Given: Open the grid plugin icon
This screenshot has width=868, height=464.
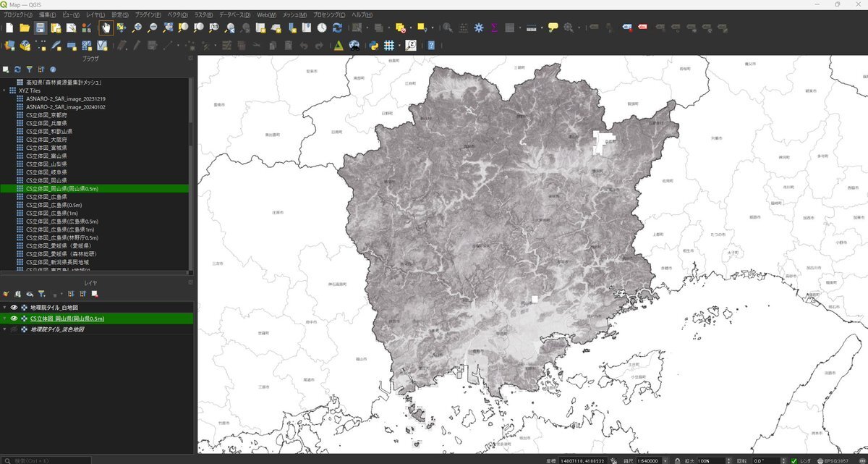Looking at the screenshot, I should click(389, 45).
